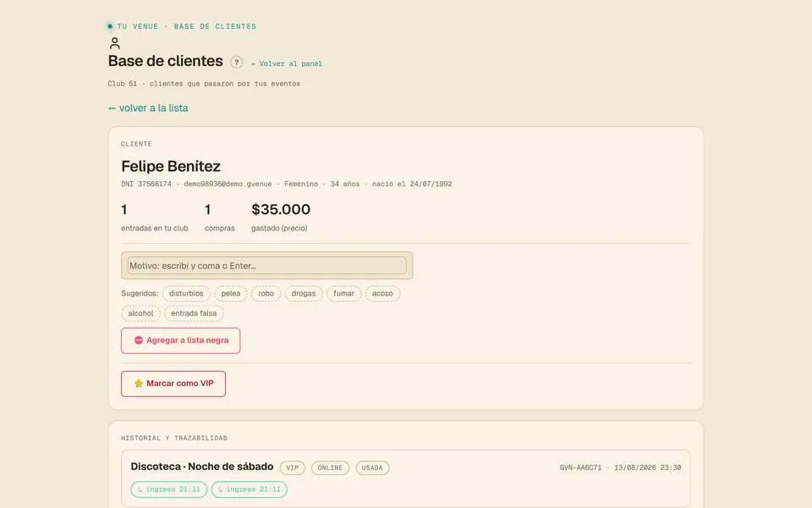Click the '$35.000' spent amount
The height and width of the screenshot is (508, 812).
pyautogui.click(x=281, y=209)
